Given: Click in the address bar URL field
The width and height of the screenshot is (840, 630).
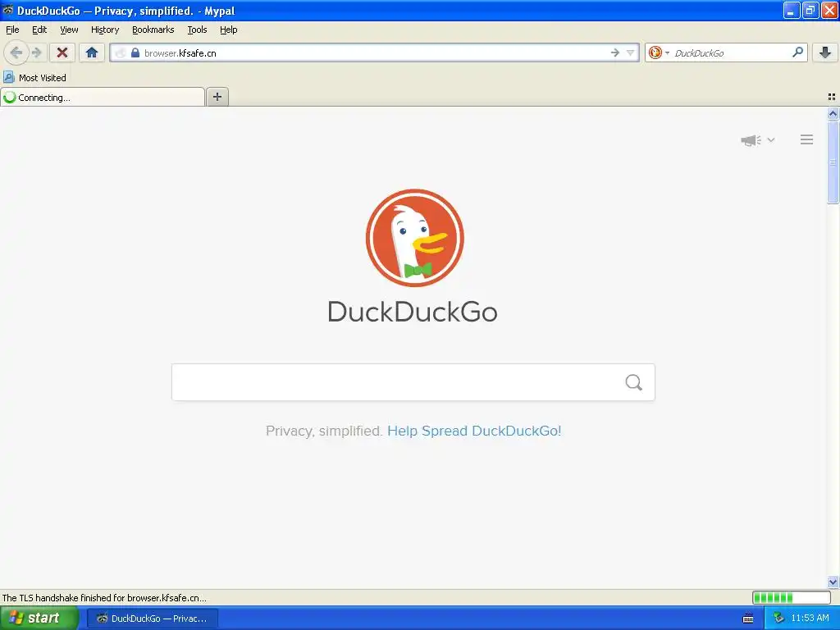Looking at the screenshot, I should (374, 53).
